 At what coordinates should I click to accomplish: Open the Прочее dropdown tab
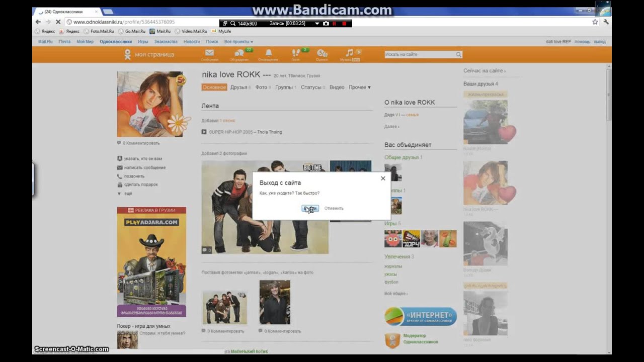click(360, 87)
